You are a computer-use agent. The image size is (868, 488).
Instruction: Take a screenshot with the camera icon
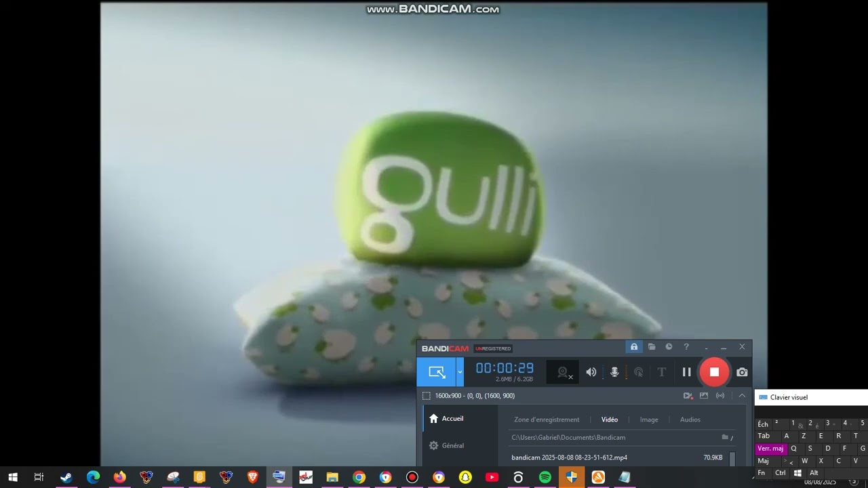coord(742,372)
